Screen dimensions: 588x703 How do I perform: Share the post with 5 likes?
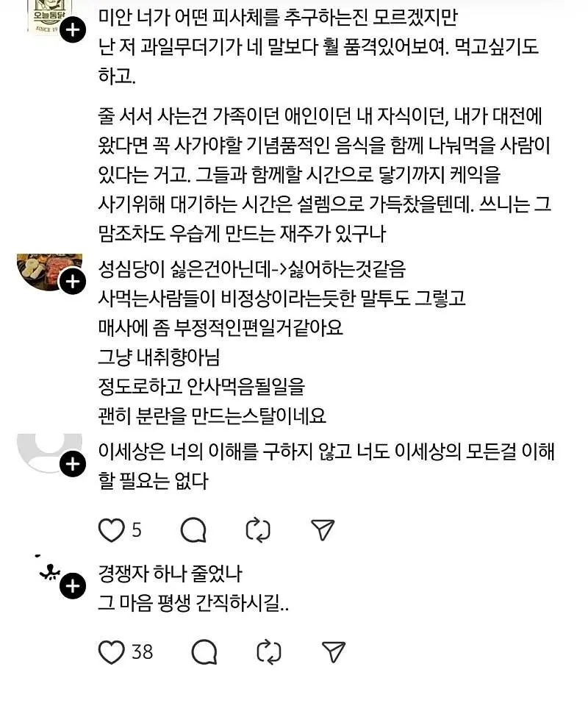323,530
